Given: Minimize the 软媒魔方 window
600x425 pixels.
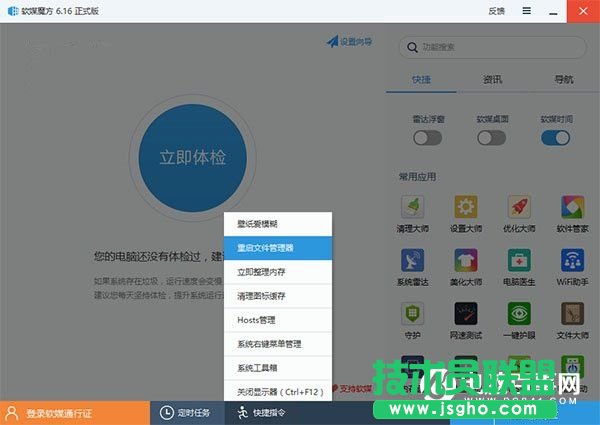Looking at the screenshot, I should [x=553, y=11].
